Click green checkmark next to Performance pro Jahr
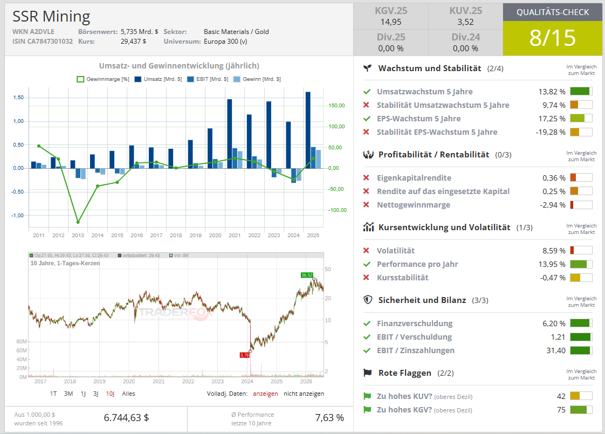The height and width of the screenshot is (434, 605). 367,264
